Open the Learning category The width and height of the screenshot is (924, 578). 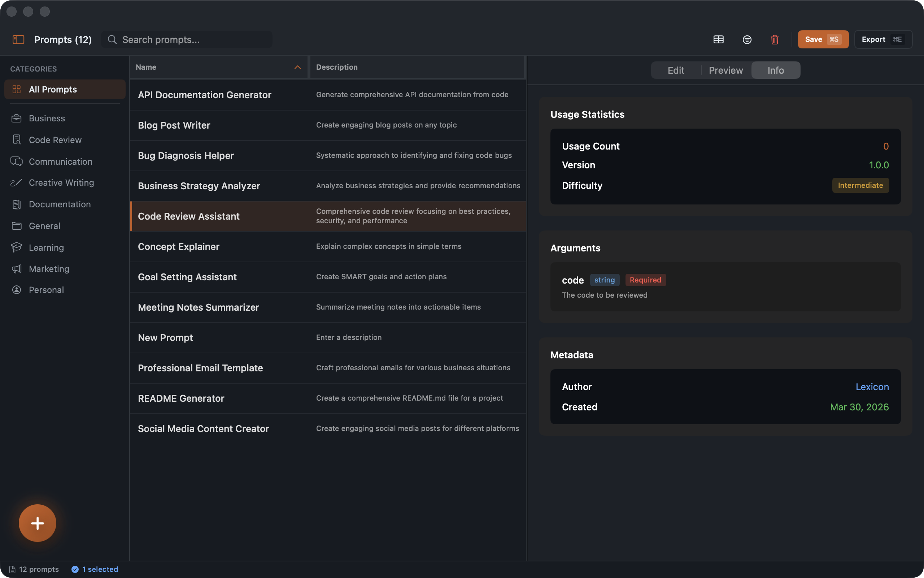pyautogui.click(x=65, y=247)
